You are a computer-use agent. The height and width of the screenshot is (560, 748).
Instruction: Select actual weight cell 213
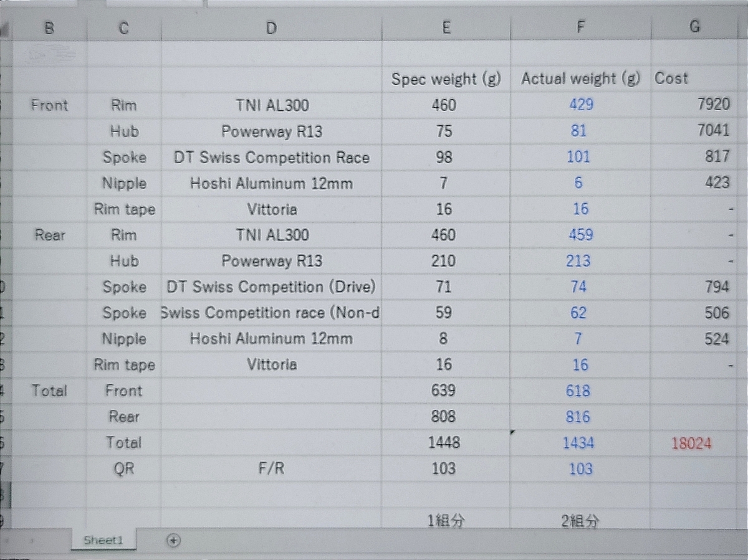pyautogui.click(x=580, y=261)
